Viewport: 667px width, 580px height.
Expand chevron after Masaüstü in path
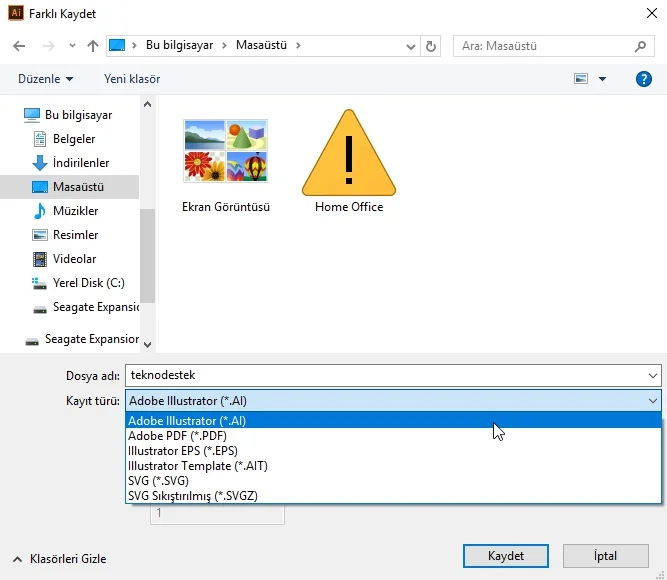tap(298, 45)
